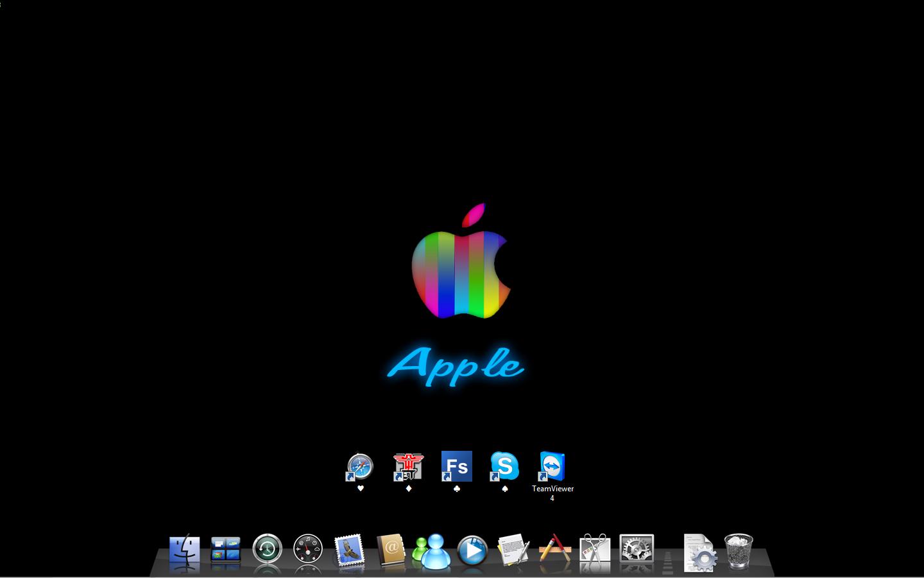This screenshot has height=578, width=924.
Task: Launch the Messenger buddies icon
Action: (x=432, y=551)
